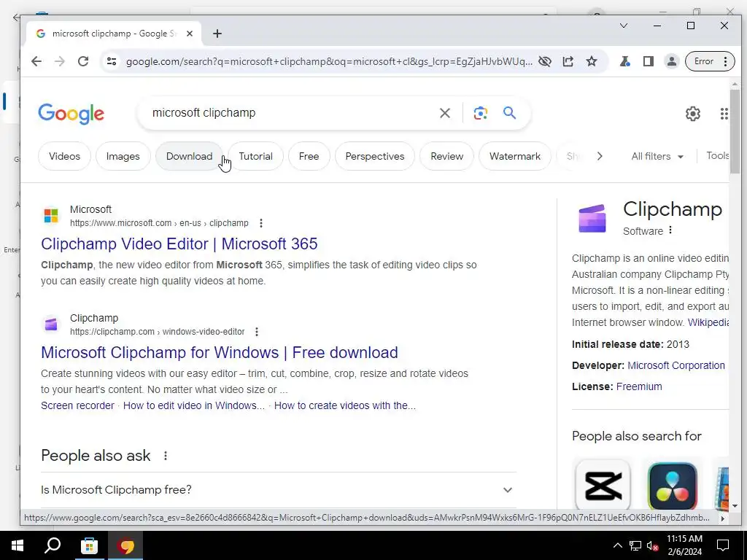This screenshot has height=560, width=747.
Task: Reload the Google search page
Action: (83, 61)
